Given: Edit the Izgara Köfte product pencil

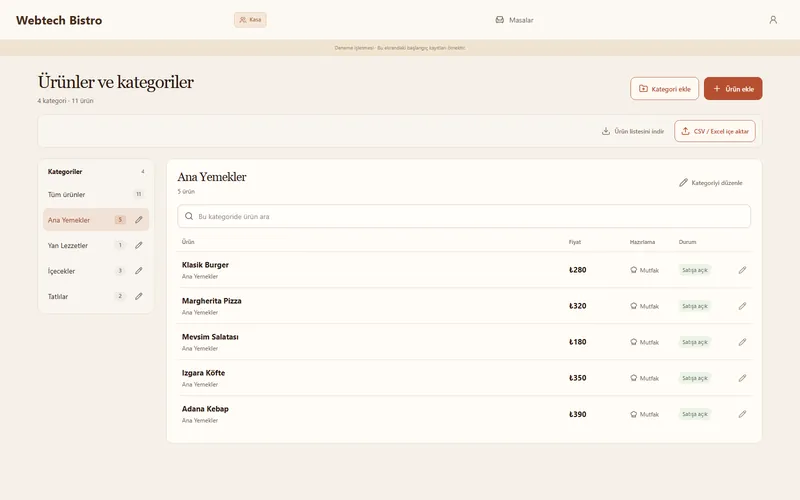Looking at the screenshot, I should [x=742, y=378].
